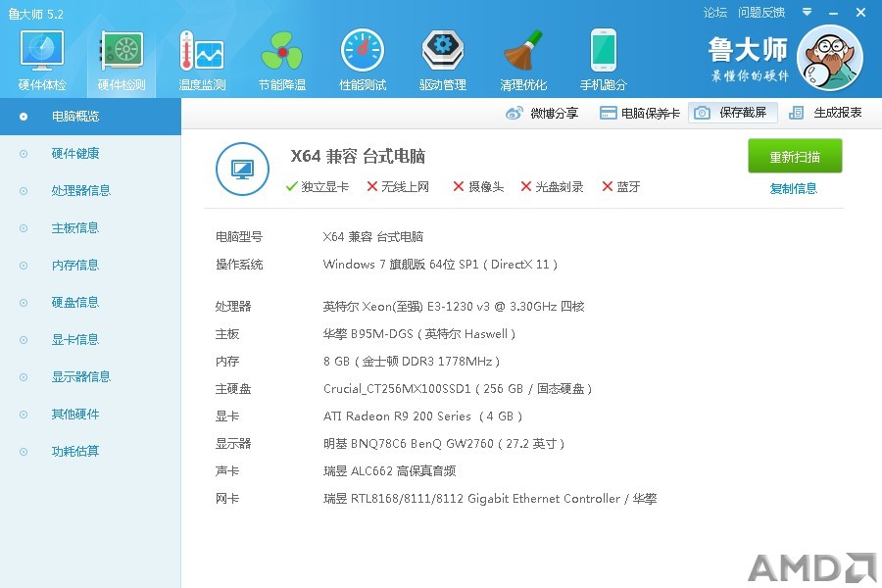The height and width of the screenshot is (588, 882).
Task: Launch 性能测试 performance test gauge icon
Action: pyautogui.click(x=363, y=51)
